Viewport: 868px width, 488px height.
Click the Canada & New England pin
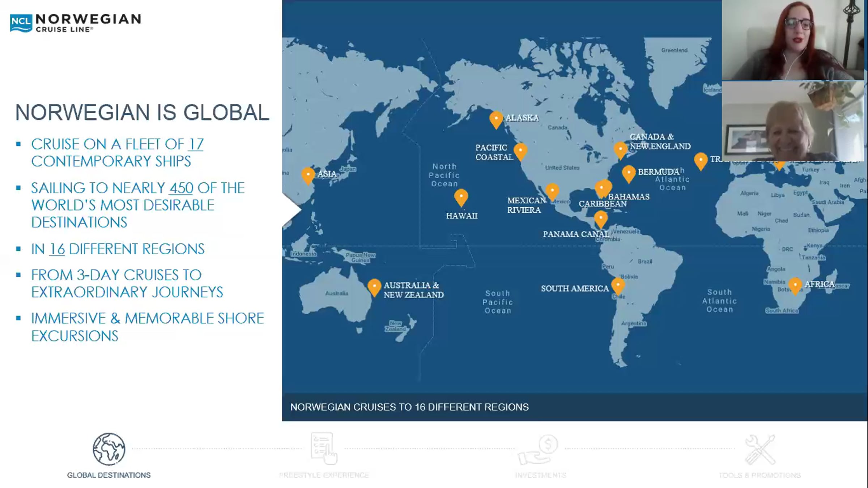[621, 151]
